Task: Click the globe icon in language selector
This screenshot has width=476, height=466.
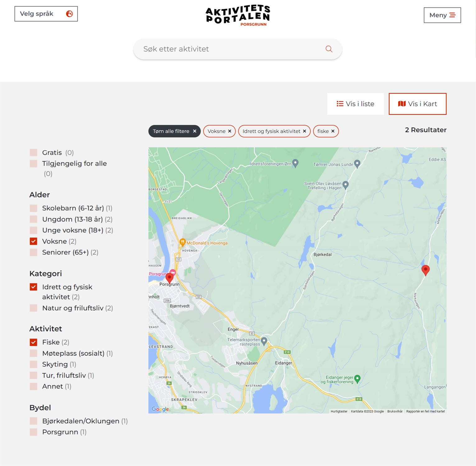Action: (69, 14)
